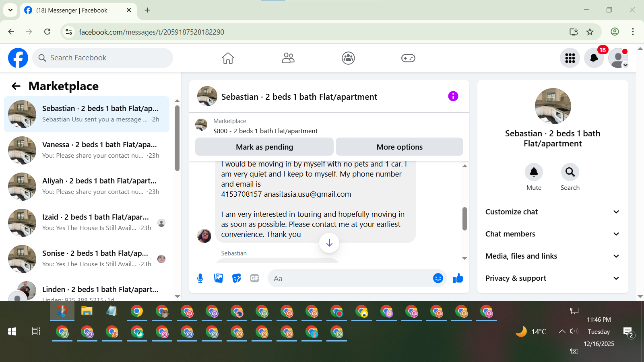The height and width of the screenshot is (362, 644).
Task: Open the volume control in system tray
Action: pyautogui.click(x=574, y=331)
